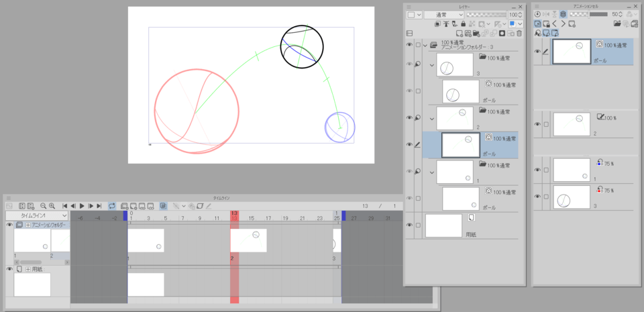Viewport: 644px width, 312px height.
Task: Collapse layer folder 3
Action: coord(431,65)
